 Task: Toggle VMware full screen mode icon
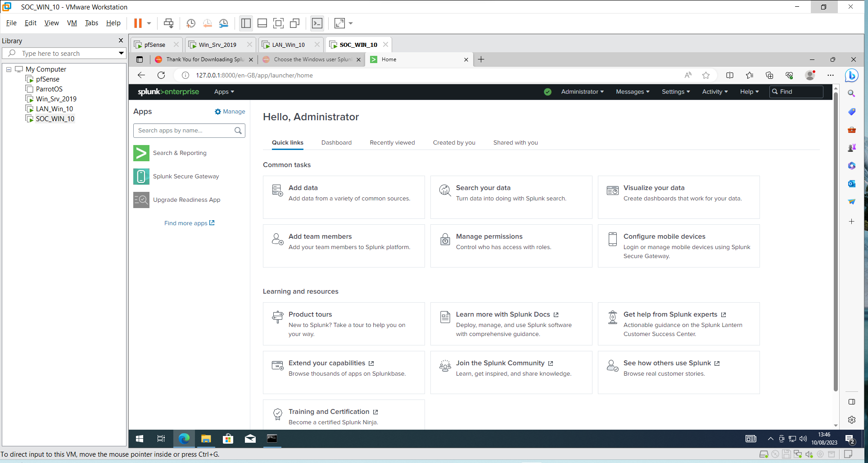coord(279,23)
